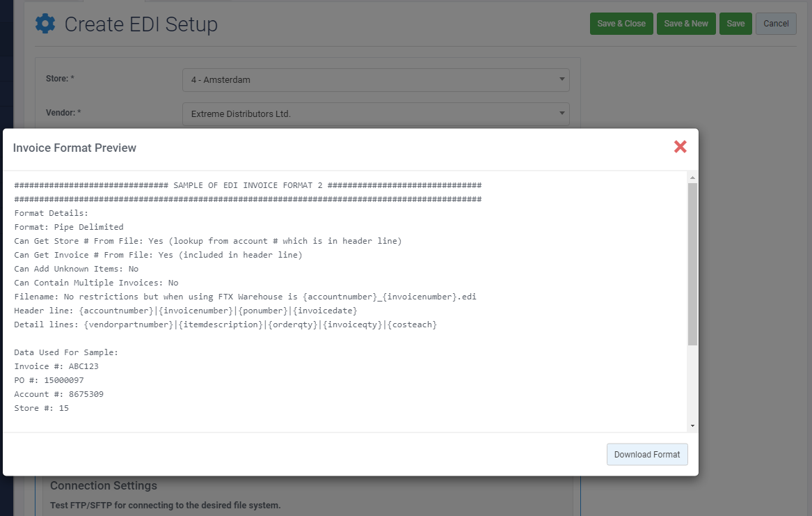Click the preview scrollbar down arrow
This screenshot has width=812, height=516.
tap(692, 425)
